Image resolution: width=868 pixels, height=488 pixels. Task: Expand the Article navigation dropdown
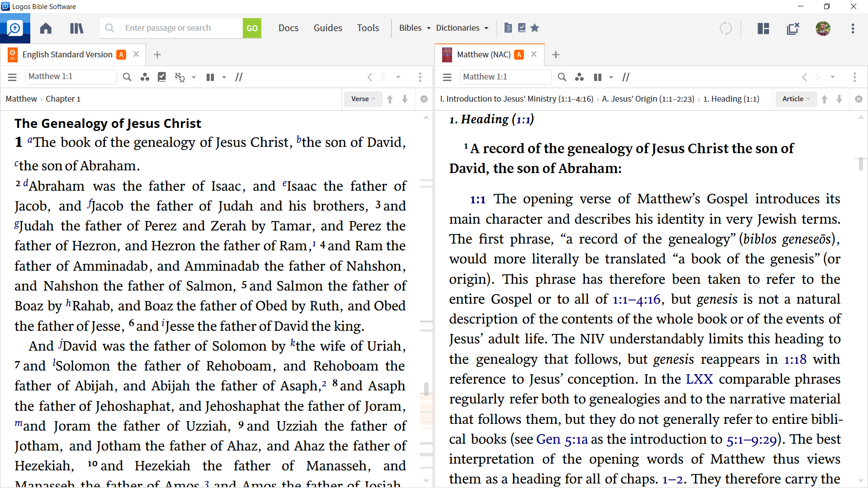(796, 99)
